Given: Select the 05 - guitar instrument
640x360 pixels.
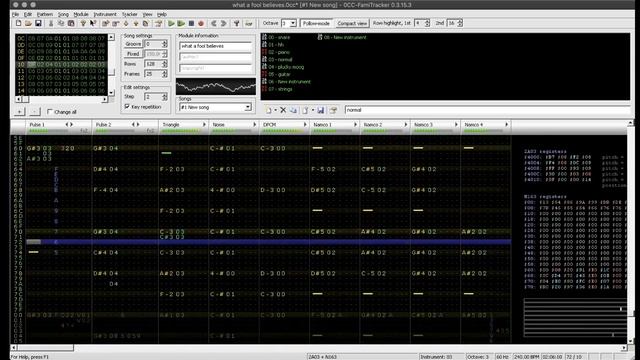Looking at the screenshot, I should [279, 74].
